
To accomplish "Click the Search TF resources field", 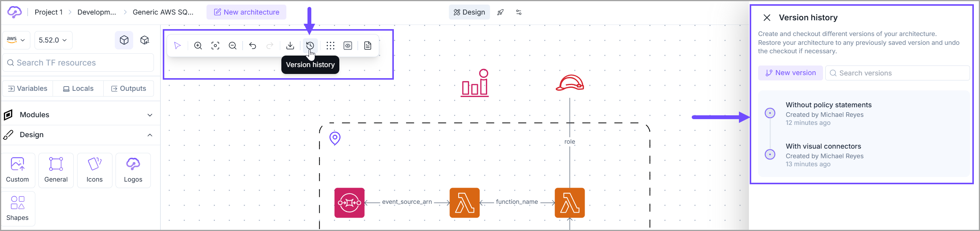I will pyautogui.click(x=79, y=63).
